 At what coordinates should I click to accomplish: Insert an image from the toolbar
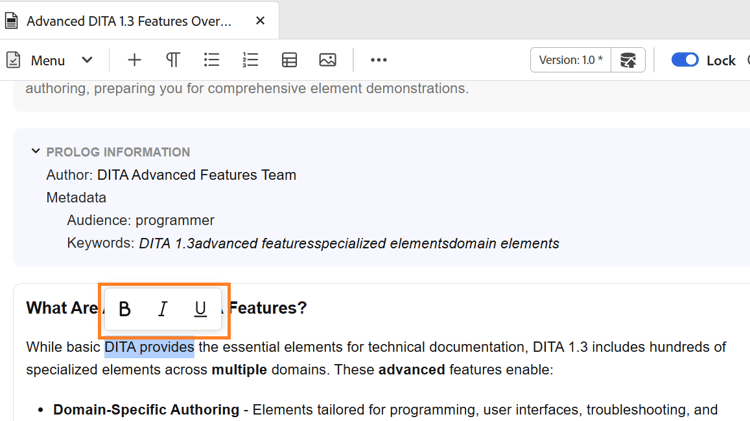tap(328, 60)
